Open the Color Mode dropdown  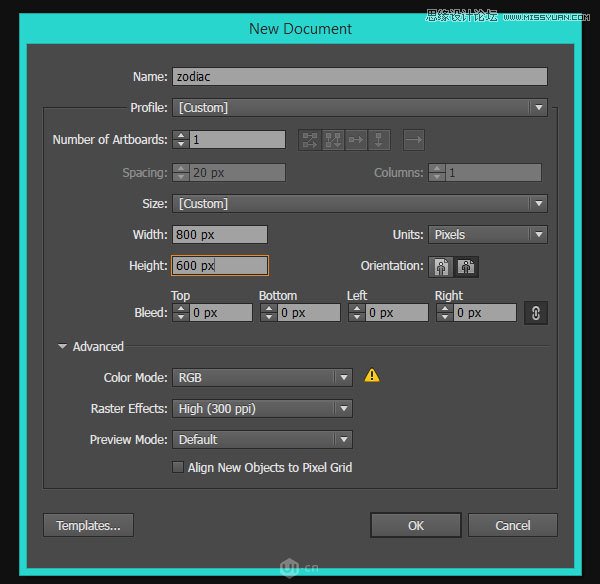[x=262, y=378]
